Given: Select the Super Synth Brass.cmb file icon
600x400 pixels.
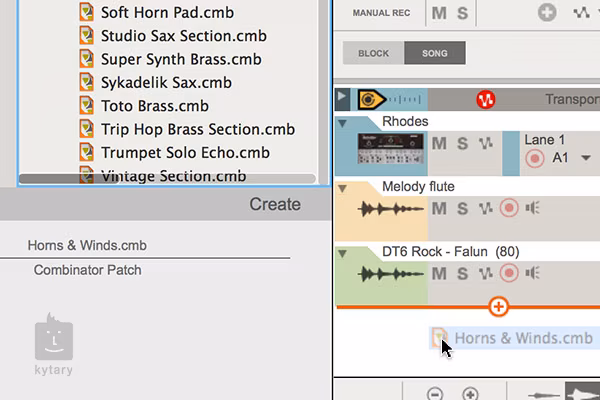Looking at the screenshot, I should 86,59.
